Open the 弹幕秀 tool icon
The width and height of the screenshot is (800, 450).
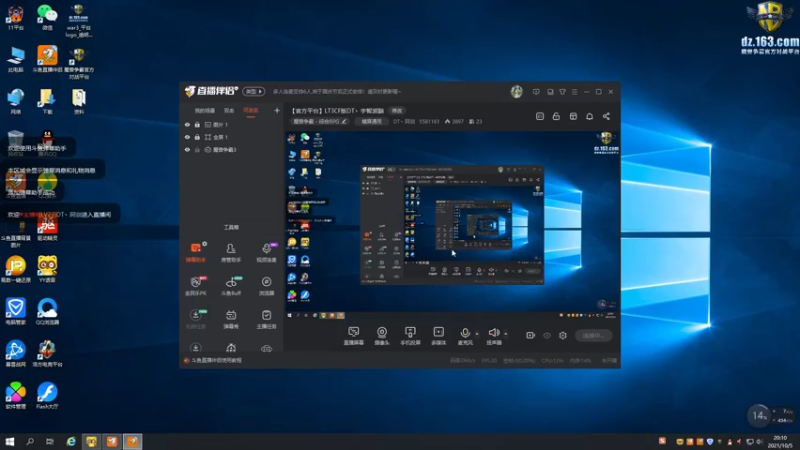[x=231, y=319]
